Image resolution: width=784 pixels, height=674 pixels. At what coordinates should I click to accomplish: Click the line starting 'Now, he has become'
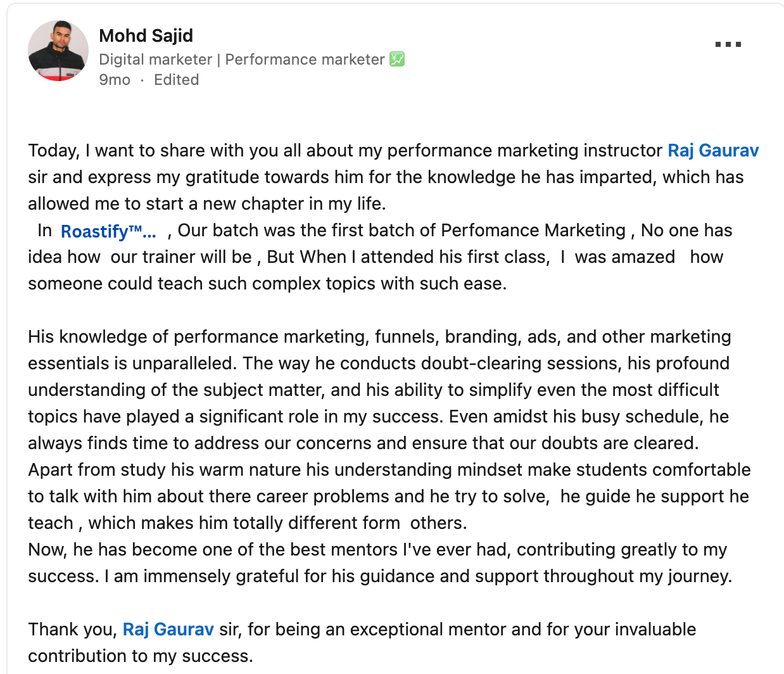pyautogui.click(x=377, y=550)
